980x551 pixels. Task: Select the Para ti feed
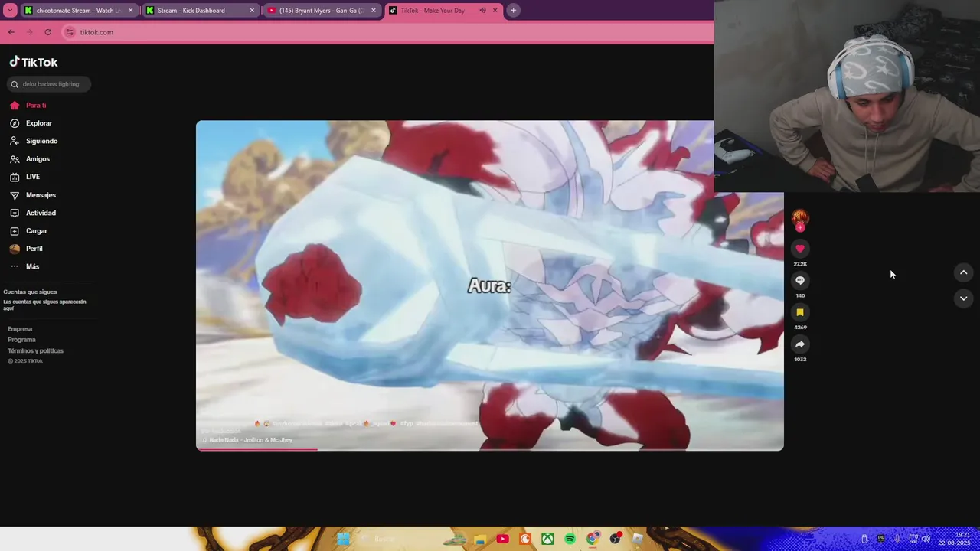point(36,105)
